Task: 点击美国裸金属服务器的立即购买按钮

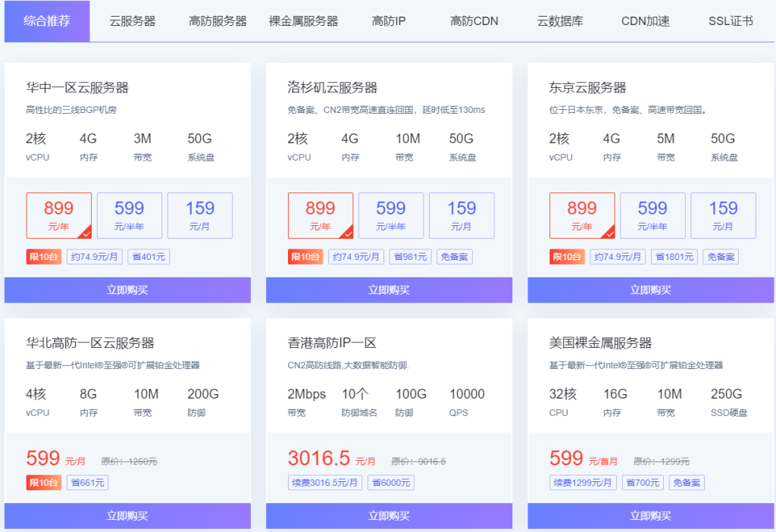Action: [650, 516]
